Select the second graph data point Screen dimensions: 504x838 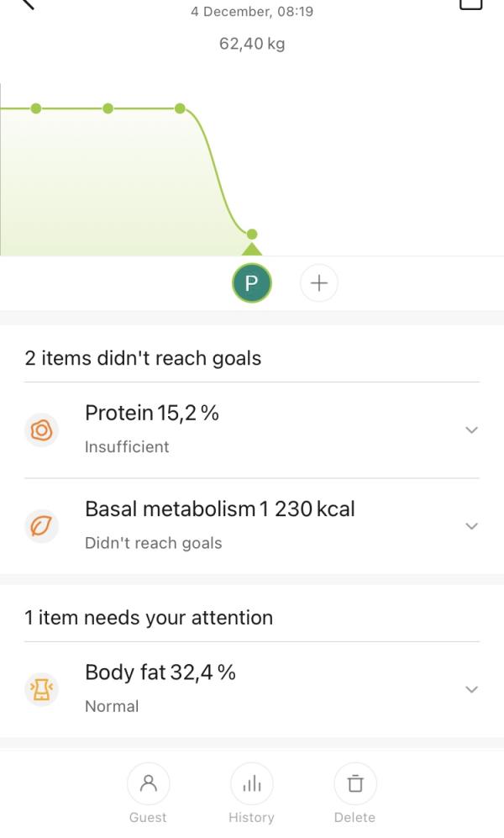coord(108,108)
